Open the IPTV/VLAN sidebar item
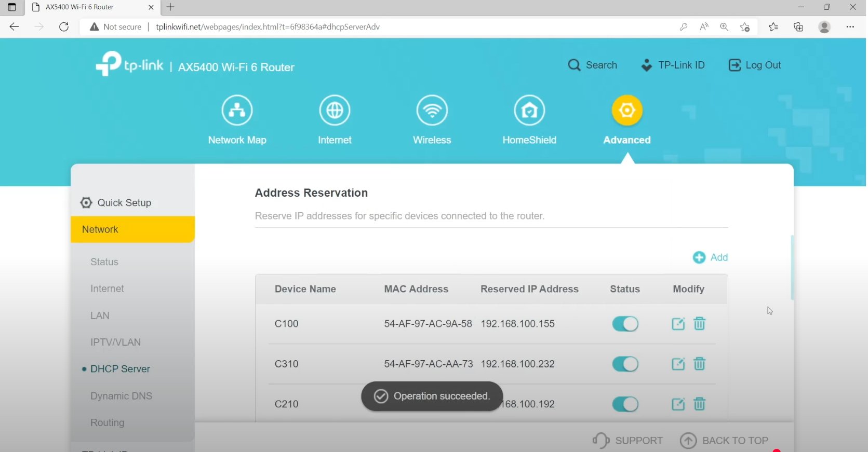Viewport: 868px width, 452px height. click(x=115, y=343)
